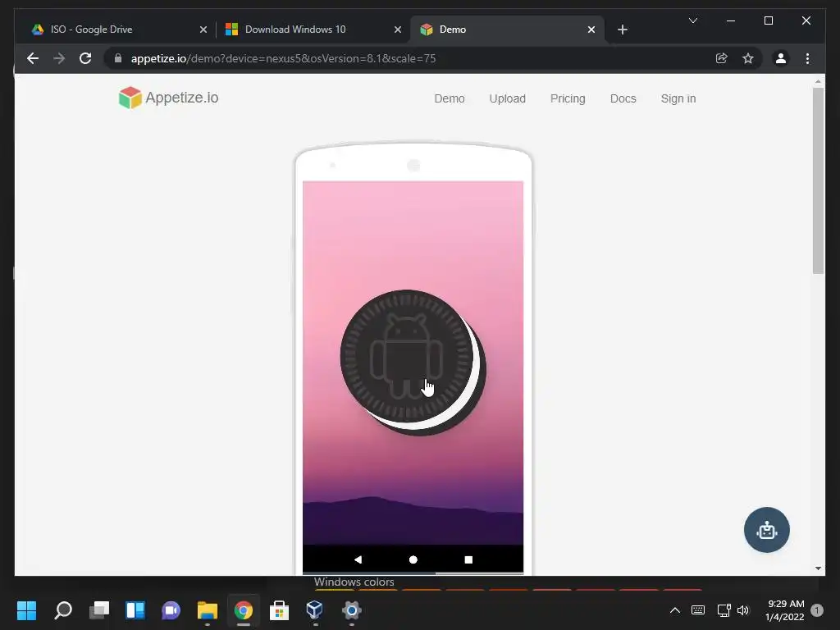Image resolution: width=840 pixels, height=630 pixels.
Task: Reload the current page
Action: click(85, 58)
